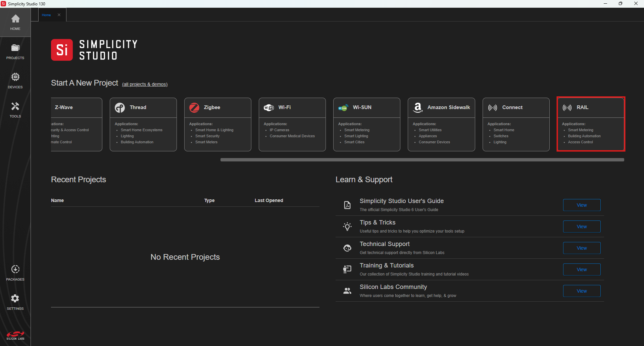Click the Connect project card
This screenshot has height=346, width=644.
pos(516,124)
